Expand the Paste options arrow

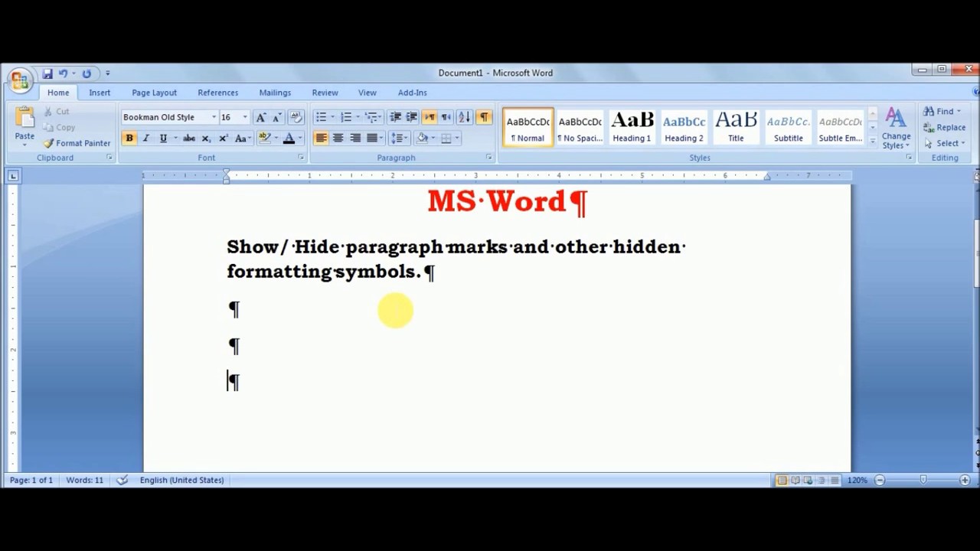24,144
